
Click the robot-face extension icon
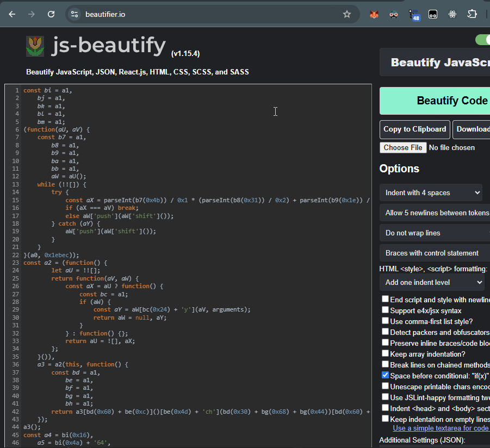click(x=432, y=14)
